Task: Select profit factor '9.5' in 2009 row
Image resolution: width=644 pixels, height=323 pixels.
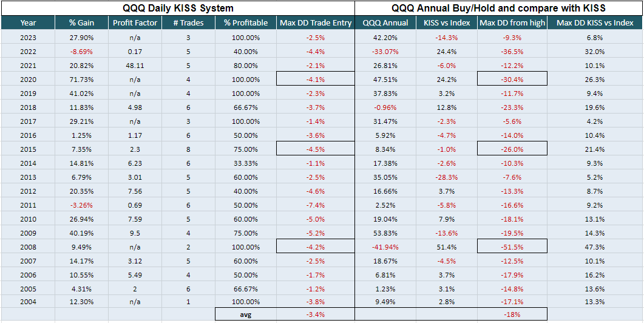Action: 135,233
